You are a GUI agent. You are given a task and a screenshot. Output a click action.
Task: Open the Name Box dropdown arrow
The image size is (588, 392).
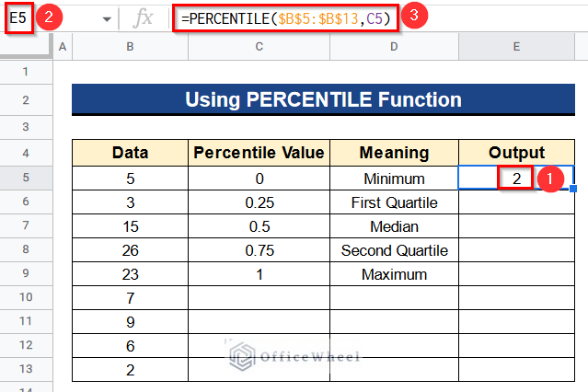[107, 19]
